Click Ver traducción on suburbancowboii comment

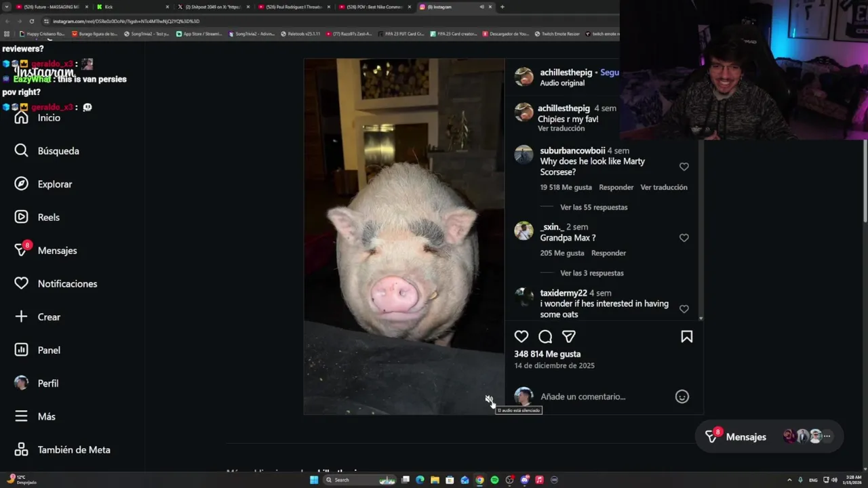pos(664,187)
